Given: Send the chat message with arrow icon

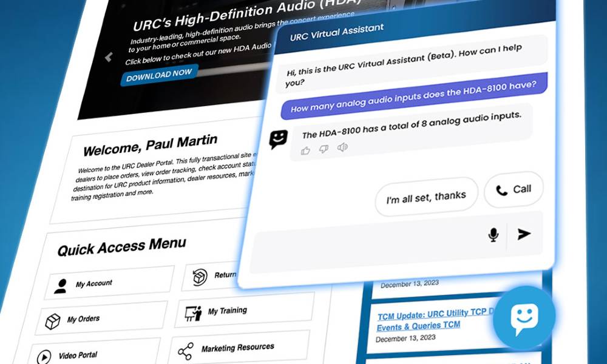Looking at the screenshot, I should point(524,234).
